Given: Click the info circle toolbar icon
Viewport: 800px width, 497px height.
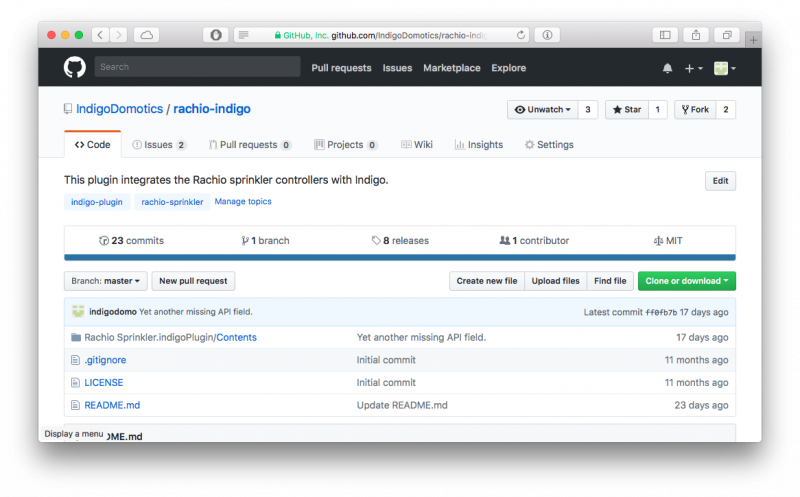Looking at the screenshot, I should [x=547, y=35].
